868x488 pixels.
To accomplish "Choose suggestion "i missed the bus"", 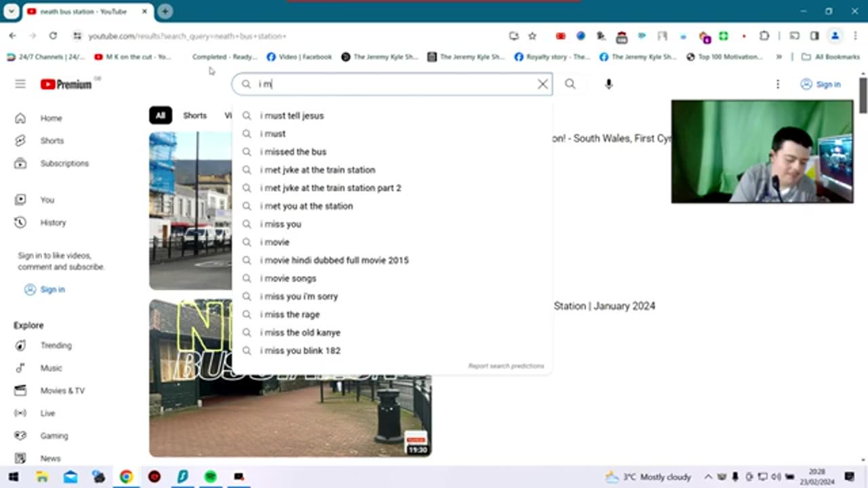I will tap(392, 152).
